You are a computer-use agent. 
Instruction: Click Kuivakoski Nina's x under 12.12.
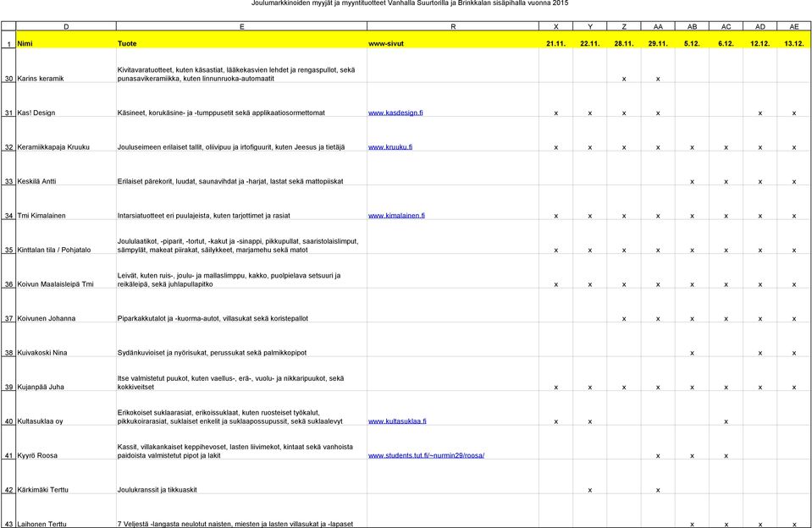click(x=760, y=353)
